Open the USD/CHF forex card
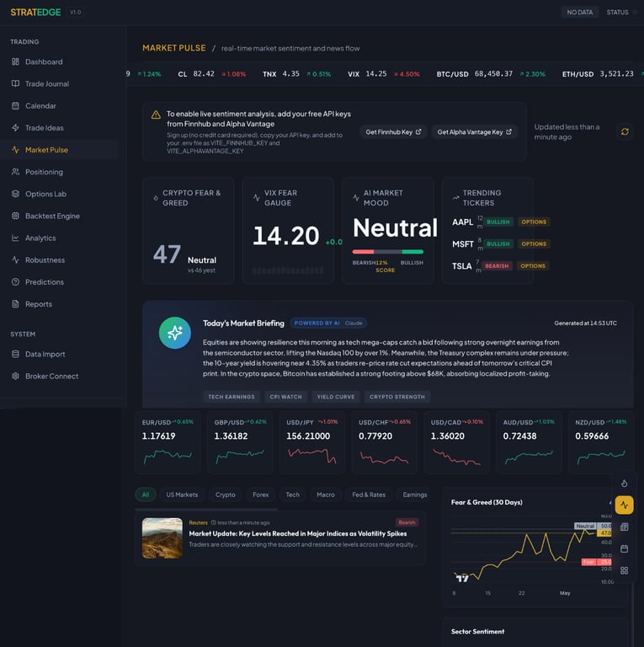The image size is (644, 647). [384, 442]
